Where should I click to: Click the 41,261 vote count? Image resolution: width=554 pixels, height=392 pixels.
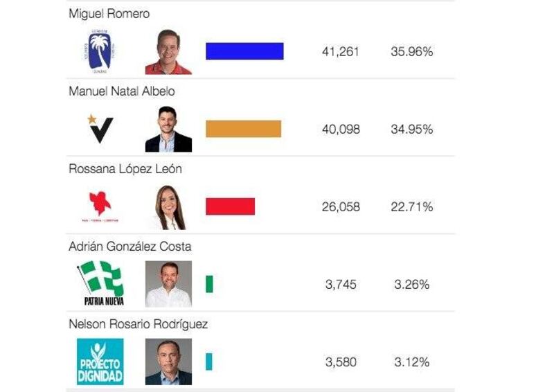pyautogui.click(x=341, y=52)
